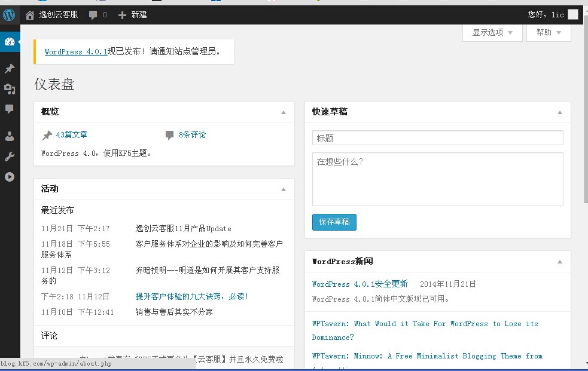Open the comments bubble in admin bar

(x=93, y=15)
